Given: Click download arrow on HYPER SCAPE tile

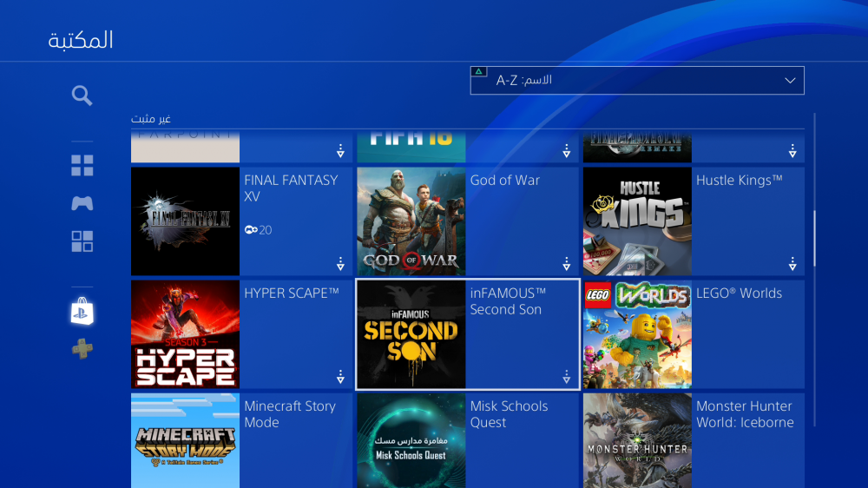Looking at the screenshot, I should tap(340, 377).
